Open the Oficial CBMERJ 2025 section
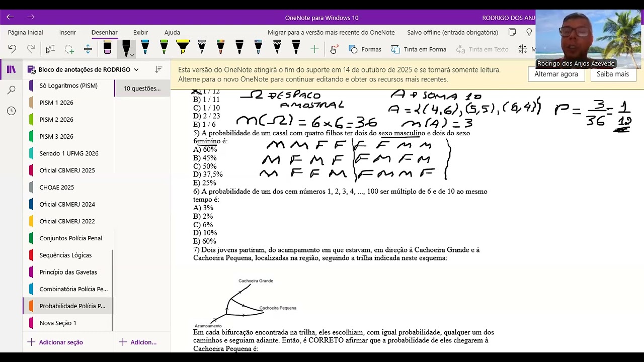The image size is (644, 362). [68, 170]
